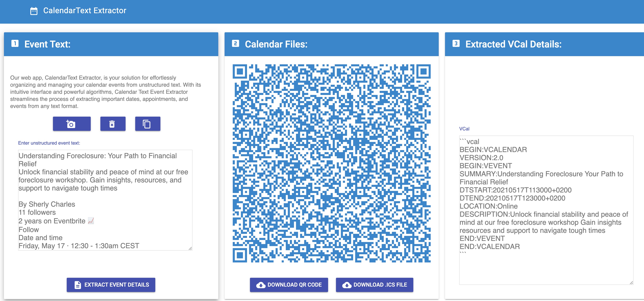644x301 pixels.
Task: Click the trash delete-text button
Action: (x=113, y=124)
